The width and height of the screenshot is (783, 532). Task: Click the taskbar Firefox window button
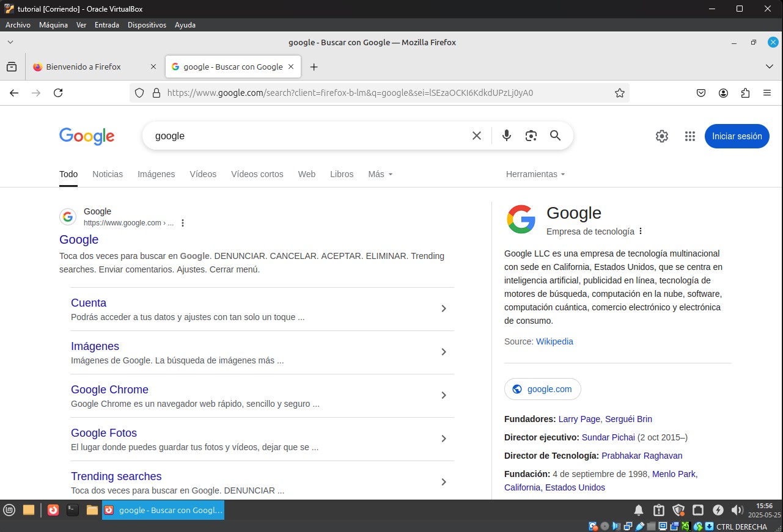pyautogui.click(x=163, y=510)
